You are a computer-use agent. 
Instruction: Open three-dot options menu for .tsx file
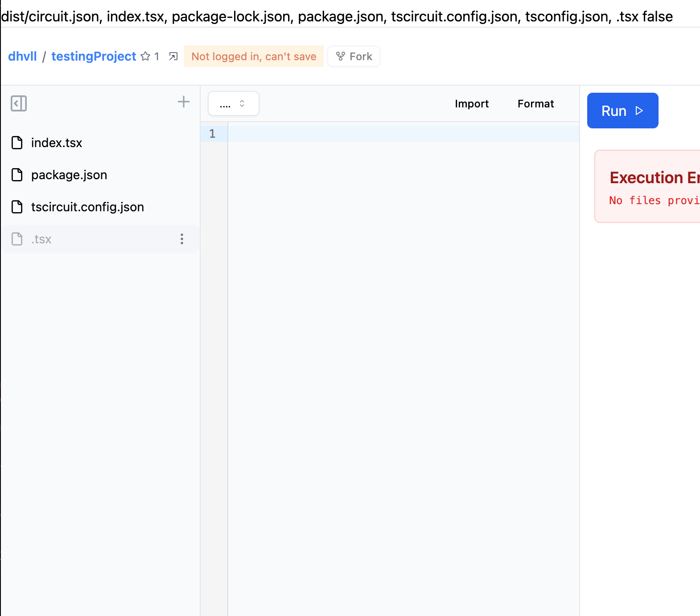182,239
